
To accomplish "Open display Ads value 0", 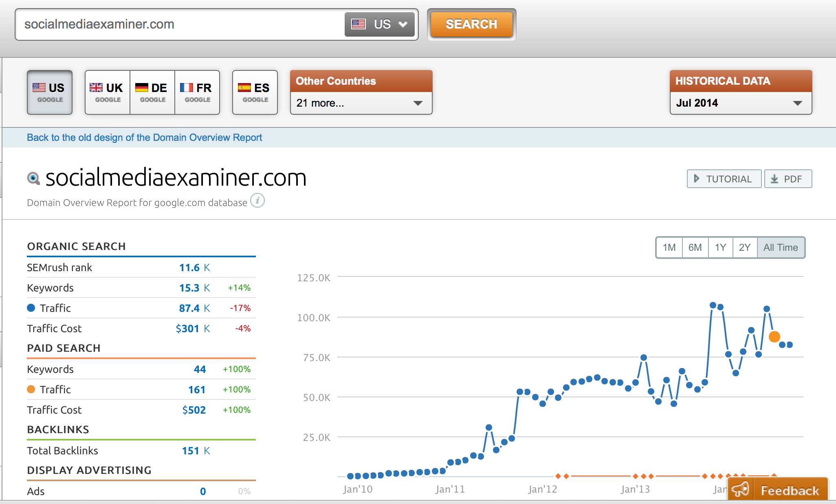I will pyautogui.click(x=203, y=491).
